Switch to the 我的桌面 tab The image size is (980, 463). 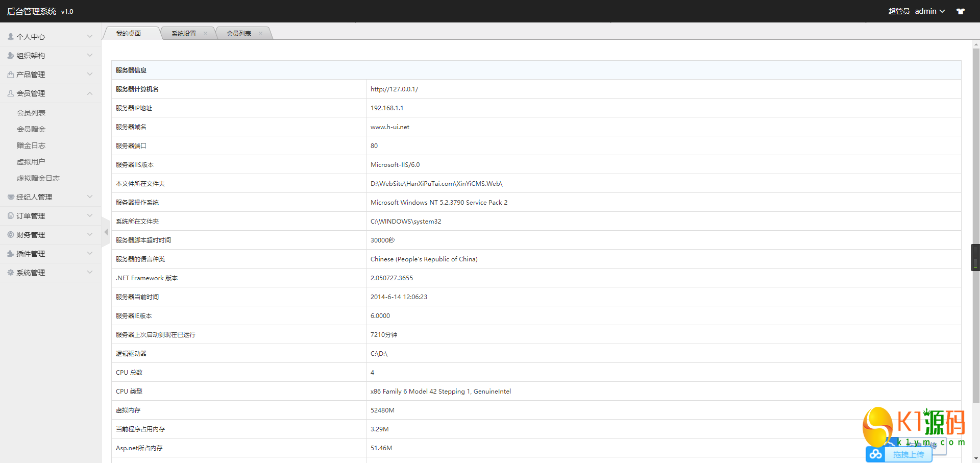pos(129,34)
